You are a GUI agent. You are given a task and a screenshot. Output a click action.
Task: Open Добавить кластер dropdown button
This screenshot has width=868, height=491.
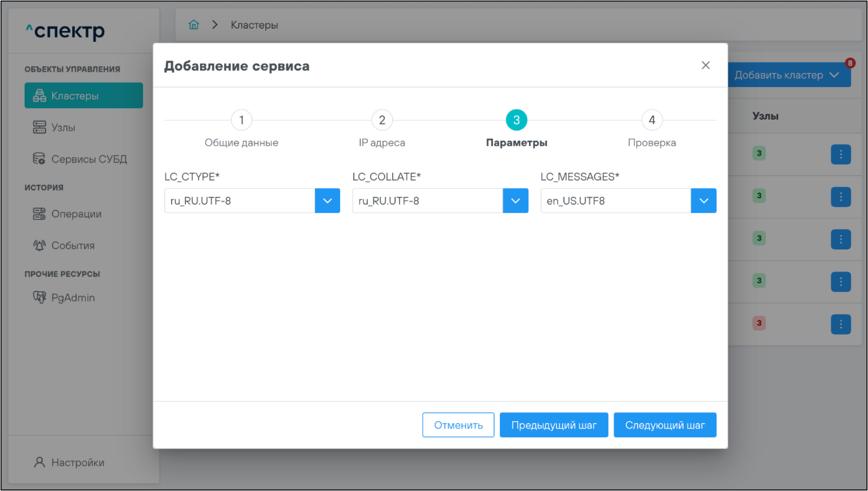coord(786,75)
